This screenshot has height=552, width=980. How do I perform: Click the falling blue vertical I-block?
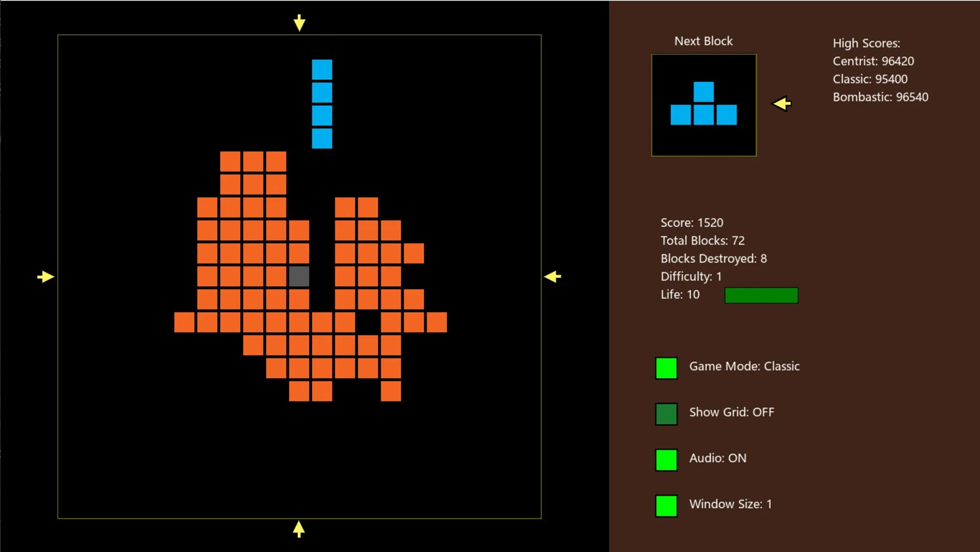pos(322,104)
